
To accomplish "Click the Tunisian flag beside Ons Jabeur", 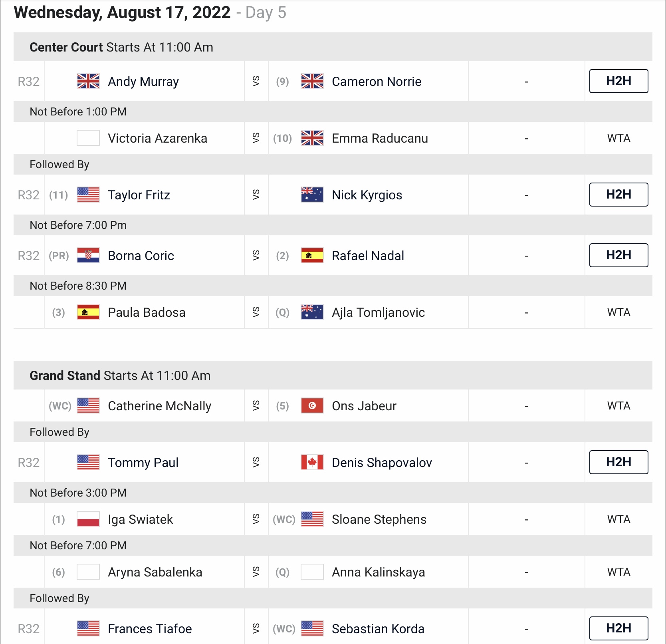I will coord(312,405).
